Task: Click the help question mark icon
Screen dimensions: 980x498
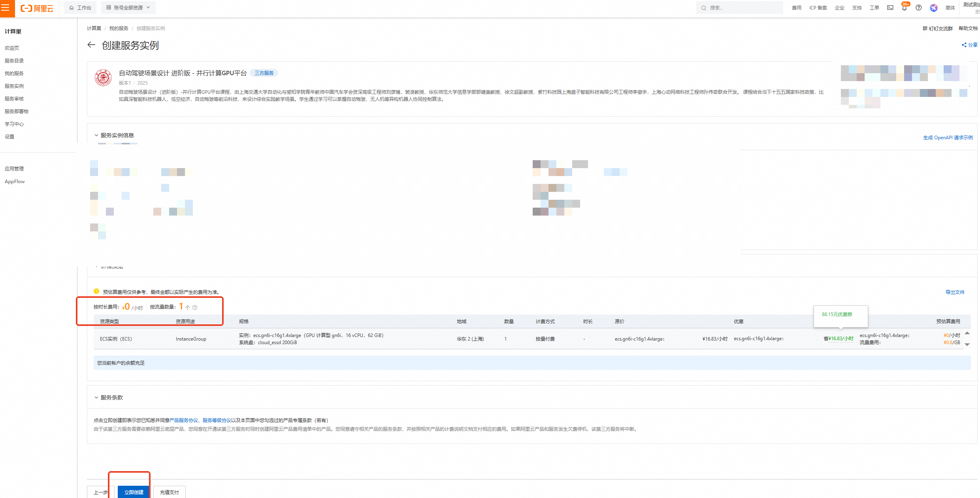Action: [919, 8]
